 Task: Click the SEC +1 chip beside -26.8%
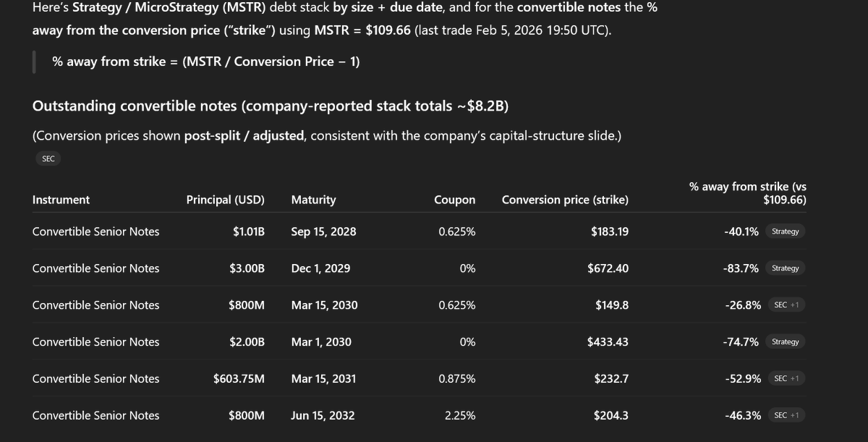click(x=786, y=305)
